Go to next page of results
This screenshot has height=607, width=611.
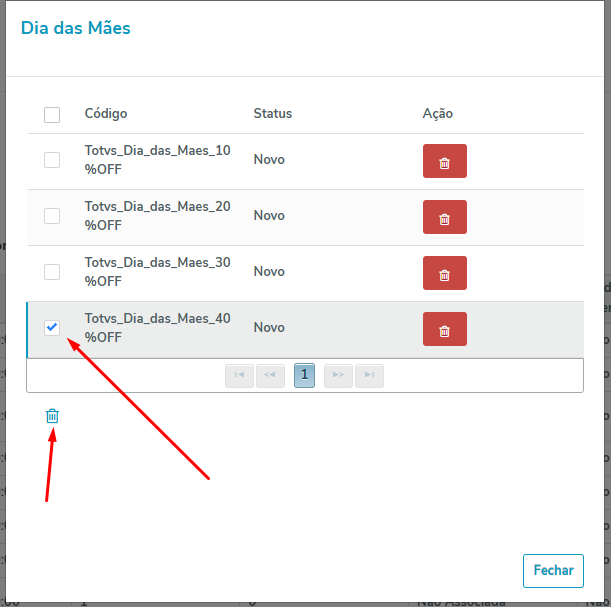pyautogui.click(x=338, y=376)
